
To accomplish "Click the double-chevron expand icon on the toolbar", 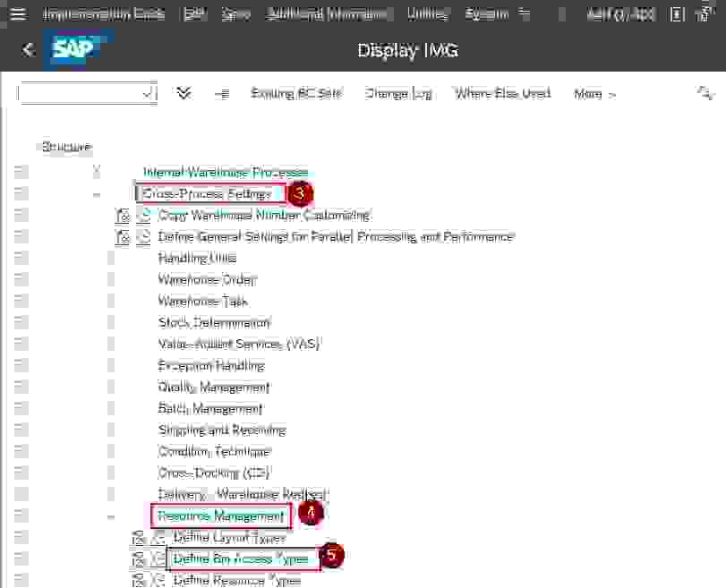I will (184, 93).
